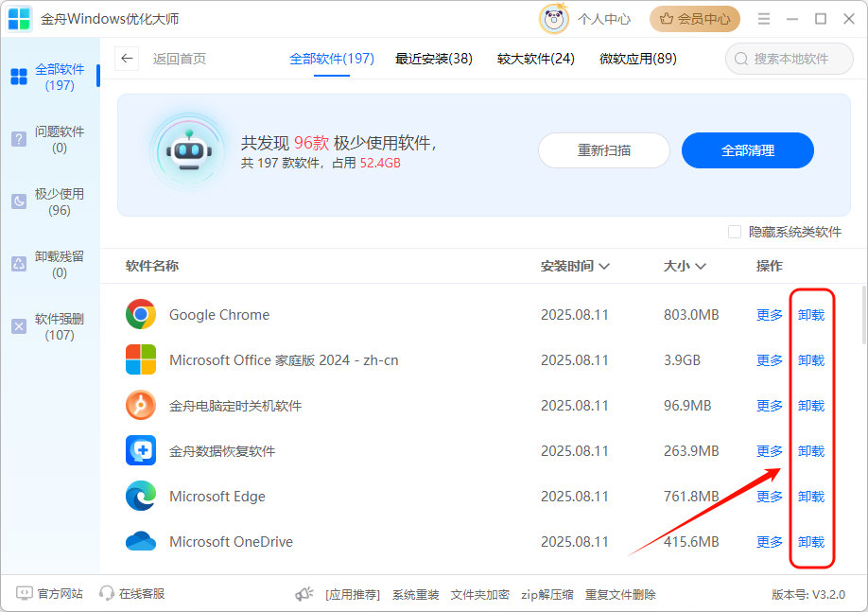Click the 软件名称 column header

point(151,267)
